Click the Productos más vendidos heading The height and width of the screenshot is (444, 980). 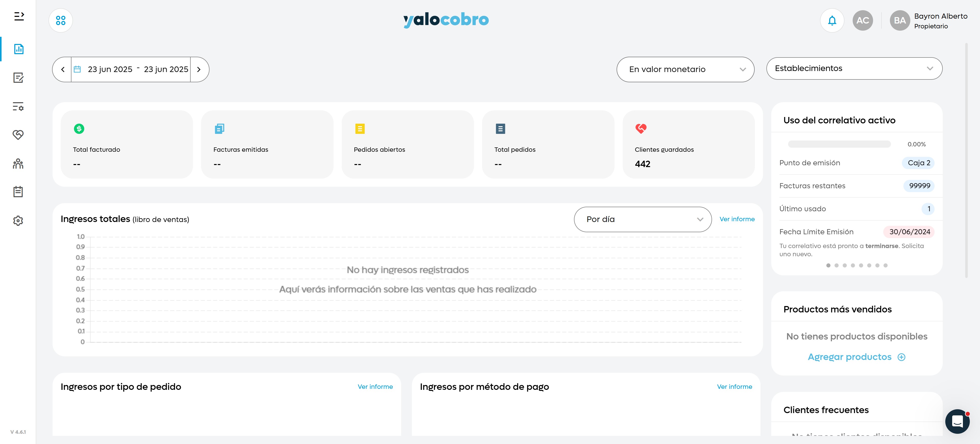pyautogui.click(x=837, y=309)
